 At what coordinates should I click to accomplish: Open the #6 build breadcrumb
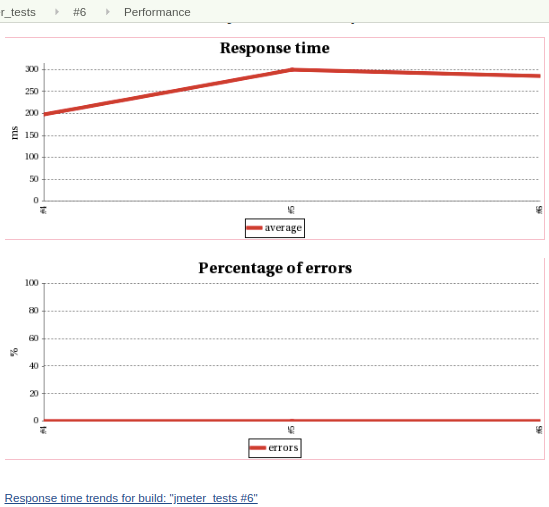[79, 12]
